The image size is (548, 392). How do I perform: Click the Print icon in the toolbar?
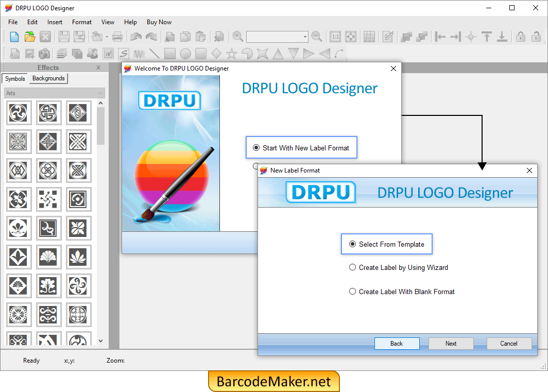[x=117, y=37]
